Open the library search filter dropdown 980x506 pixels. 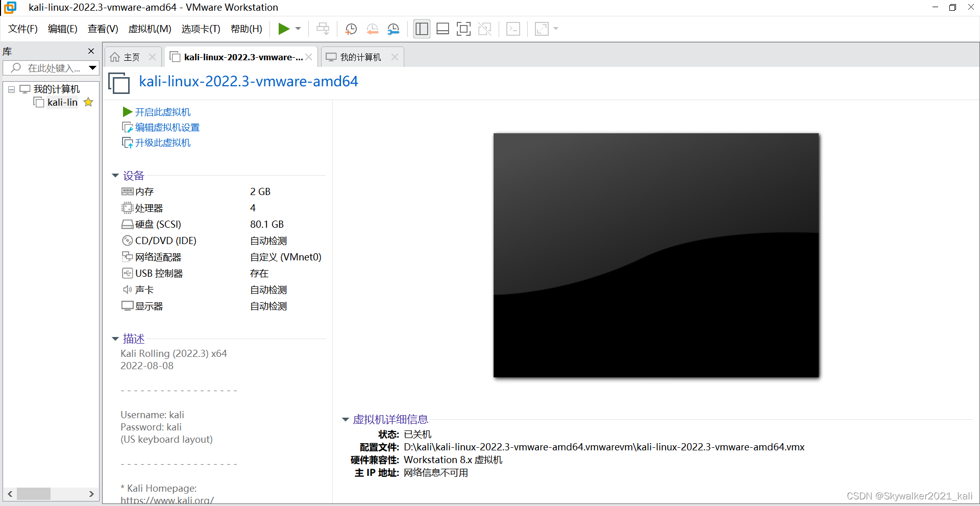(92, 68)
